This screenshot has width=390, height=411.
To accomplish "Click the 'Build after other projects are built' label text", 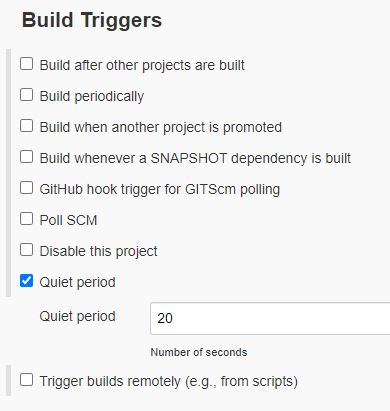I will click(142, 65).
